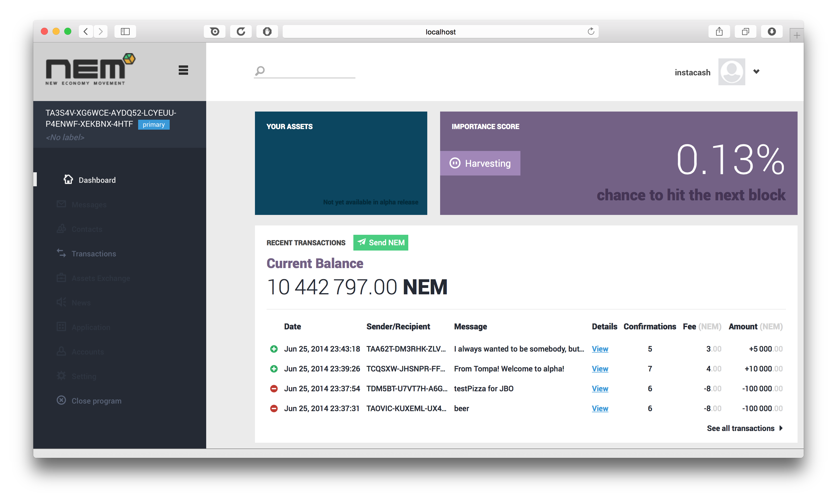Screen dimensions: 837x504
Task: Click the Send NEM button
Action: tap(381, 242)
